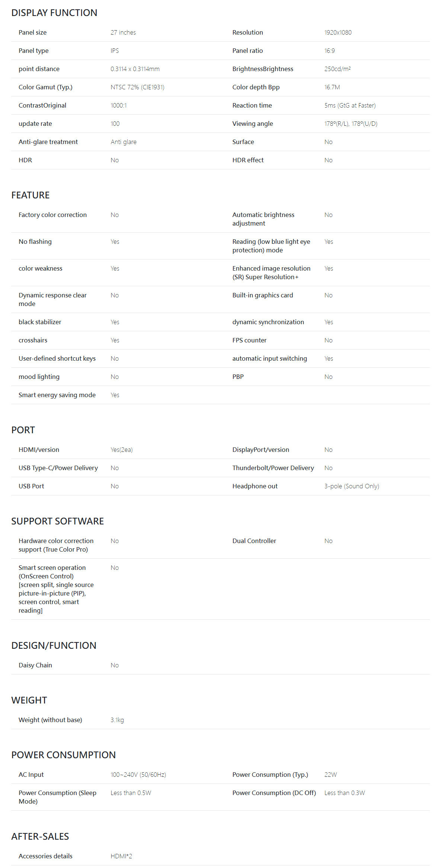This screenshot has height=868, width=441.
Task: Select the Headphone out 3-pole value
Action: pos(352,486)
